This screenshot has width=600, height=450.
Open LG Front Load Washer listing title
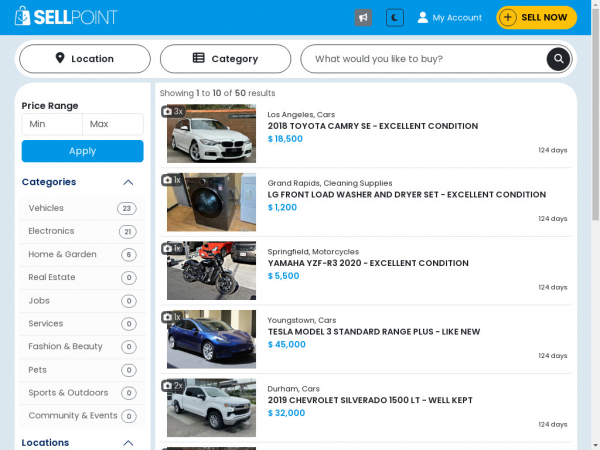407,194
